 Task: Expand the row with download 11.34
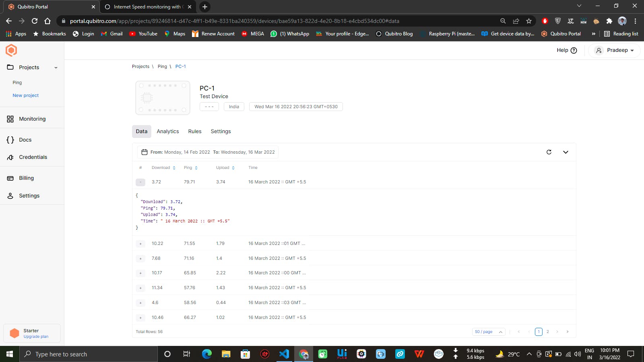click(140, 288)
